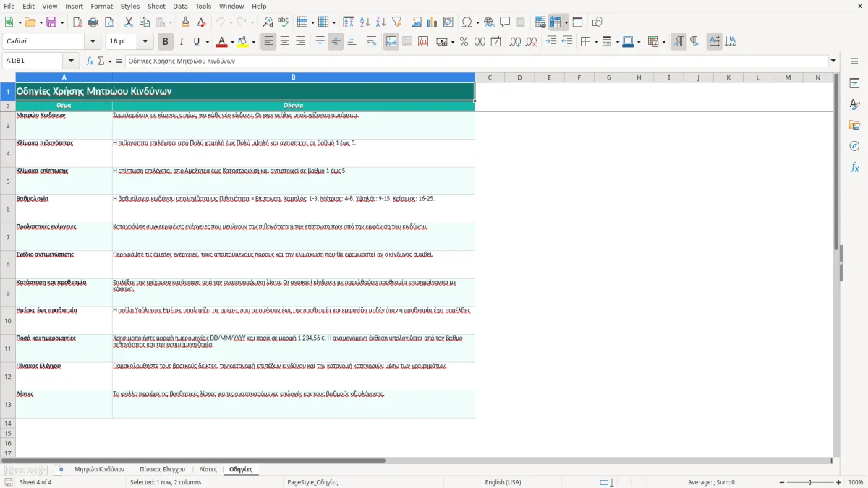Viewport: 868px width, 488px height.
Task: Click into the formula input line
Action: [477, 61]
